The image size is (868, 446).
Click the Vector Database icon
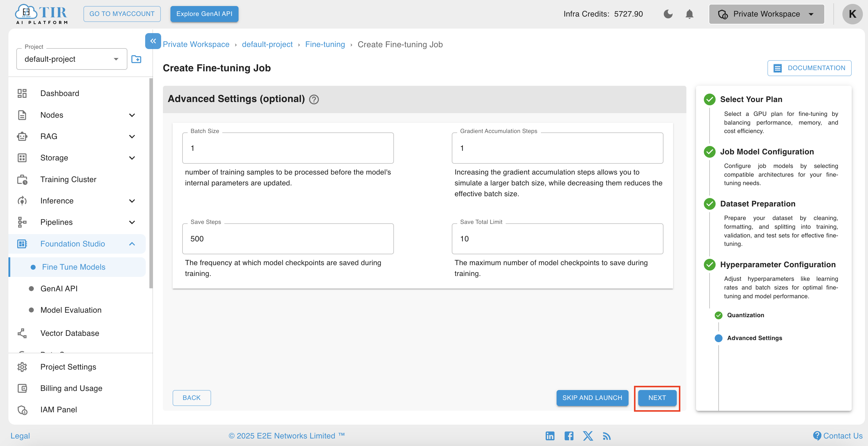click(22, 333)
